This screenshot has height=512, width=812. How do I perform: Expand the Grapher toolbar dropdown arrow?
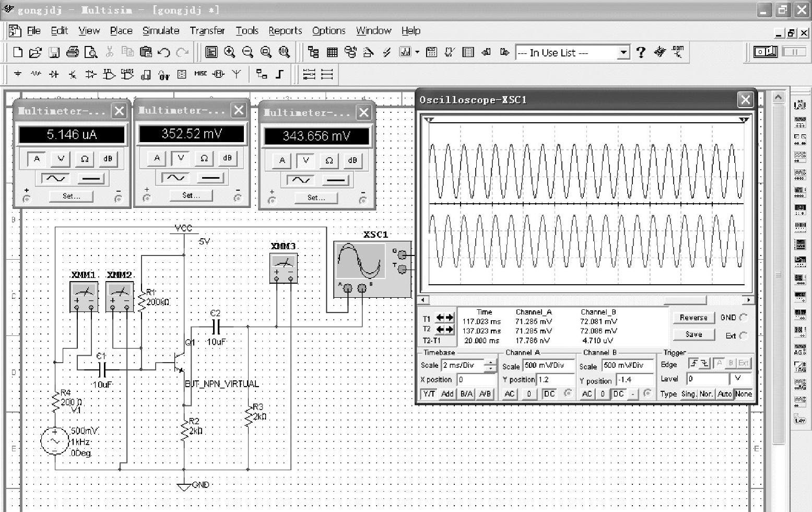pos(417,52)
